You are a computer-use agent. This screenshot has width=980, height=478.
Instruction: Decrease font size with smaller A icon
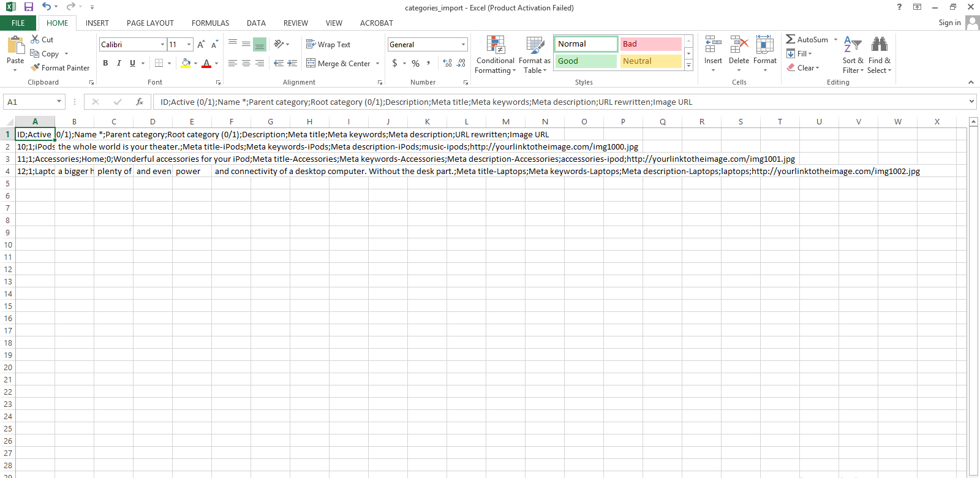[214, 44]
